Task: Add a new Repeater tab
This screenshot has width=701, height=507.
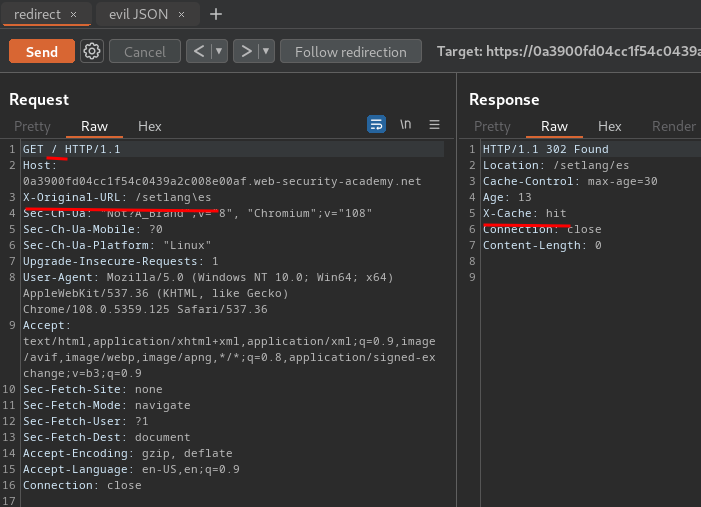Action: coord(216,14)
